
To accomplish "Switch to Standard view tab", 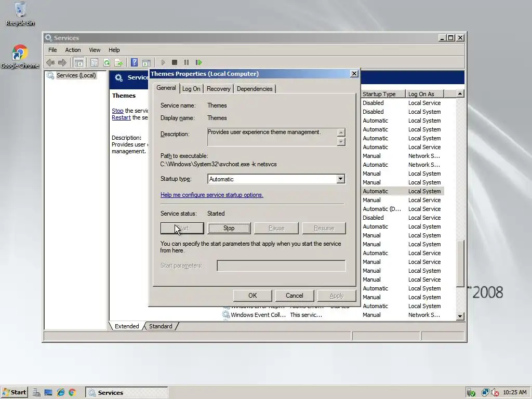I will pyautogui.click(x=161, y=326).
